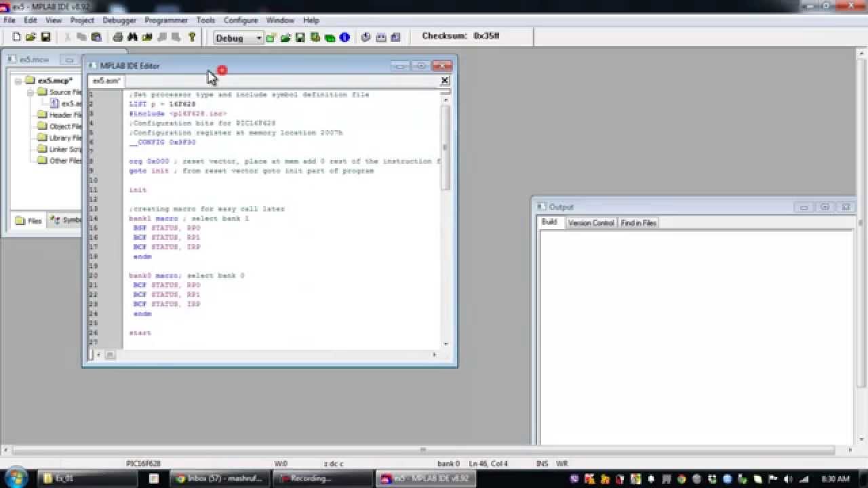The height and width of the screenshot is (488, 868).
Task: Click the editor horizontal scroll left arrow
Action: tap(98, 354)
